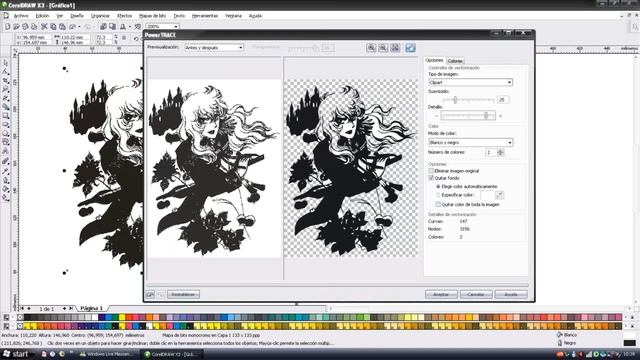Click the Paste icon in standard toolbar
640x360 pixels.
(x=62, y=27)
